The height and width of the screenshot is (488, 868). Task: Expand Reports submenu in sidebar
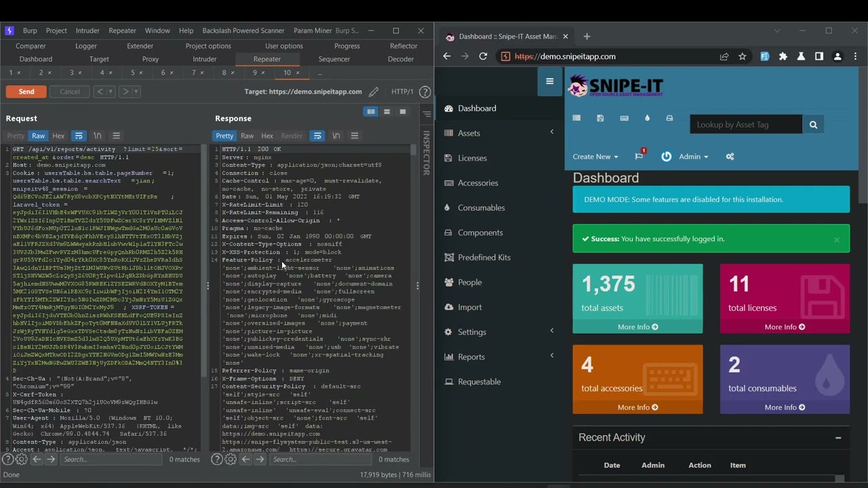click(x=552, y=356)
